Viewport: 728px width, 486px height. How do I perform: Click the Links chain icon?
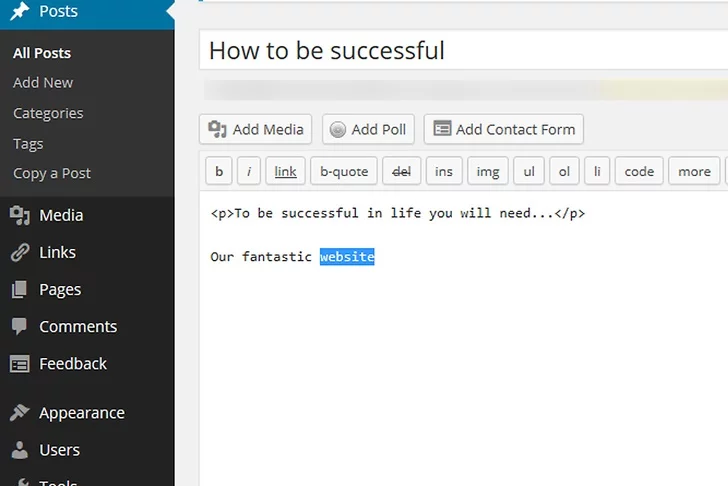18,252
